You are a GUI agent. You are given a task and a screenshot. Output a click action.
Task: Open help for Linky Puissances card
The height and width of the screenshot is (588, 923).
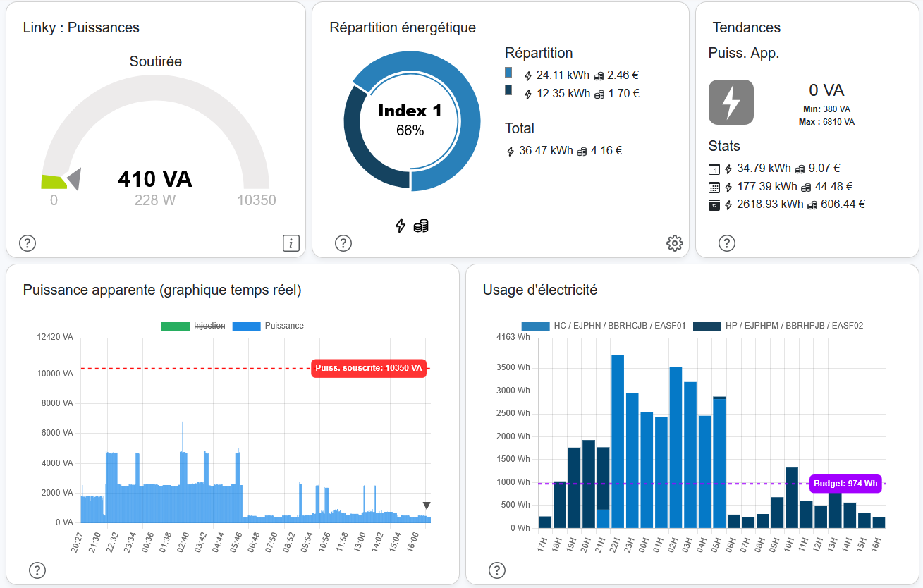[x=27, y=243]
